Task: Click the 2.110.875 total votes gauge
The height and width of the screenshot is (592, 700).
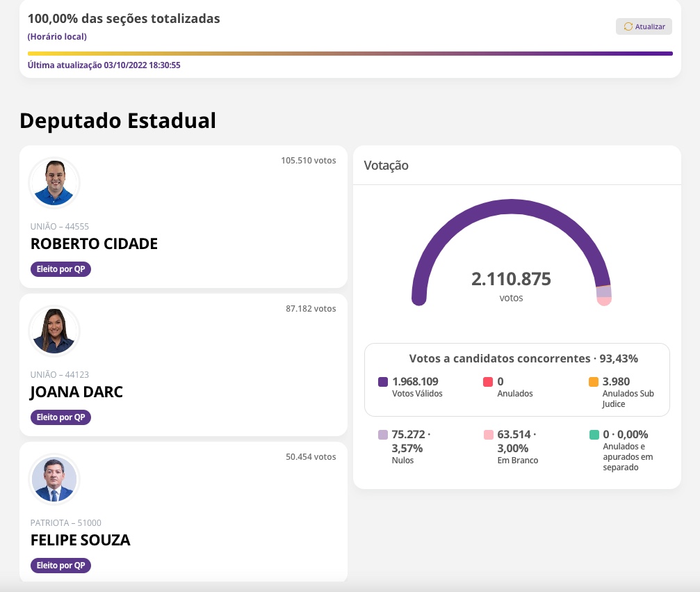Action: [x=511, y=280]
